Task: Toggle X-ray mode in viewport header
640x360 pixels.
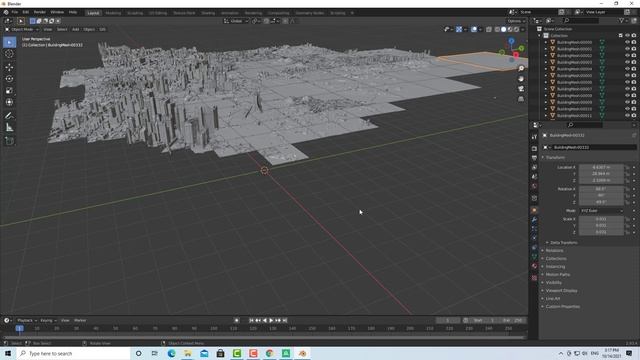Action: pos(489,29)
